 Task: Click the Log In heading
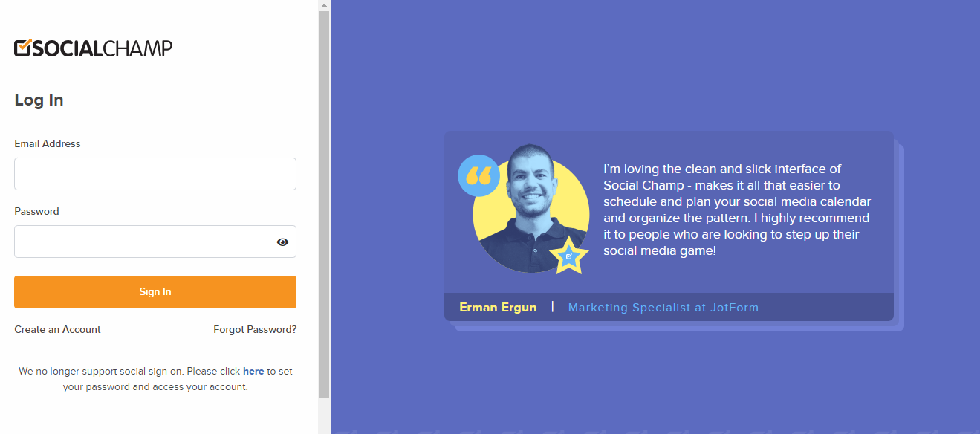click(x=39, y=100)
